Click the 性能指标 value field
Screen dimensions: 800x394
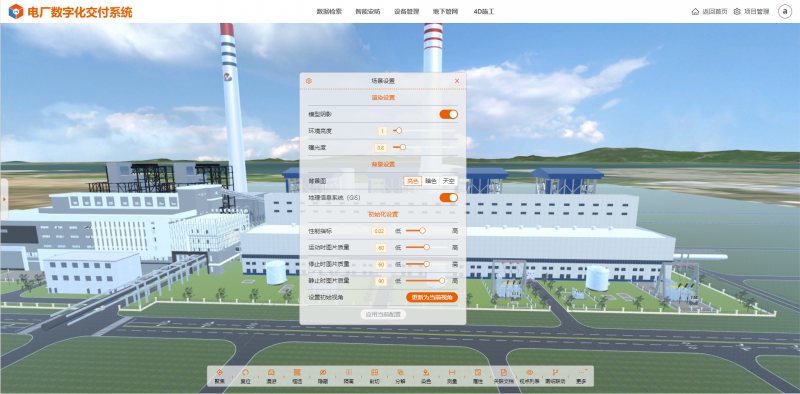[379, 231]
